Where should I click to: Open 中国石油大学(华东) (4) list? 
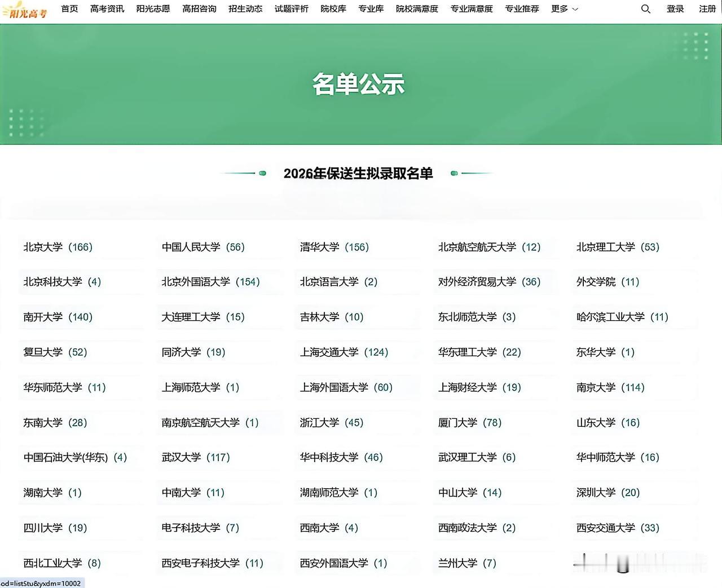[75, 457]
